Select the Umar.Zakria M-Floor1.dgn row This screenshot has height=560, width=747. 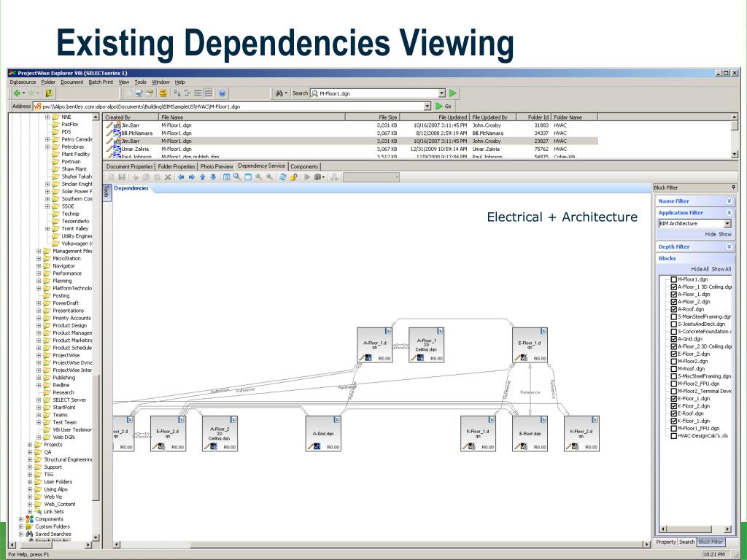(350, 149)
